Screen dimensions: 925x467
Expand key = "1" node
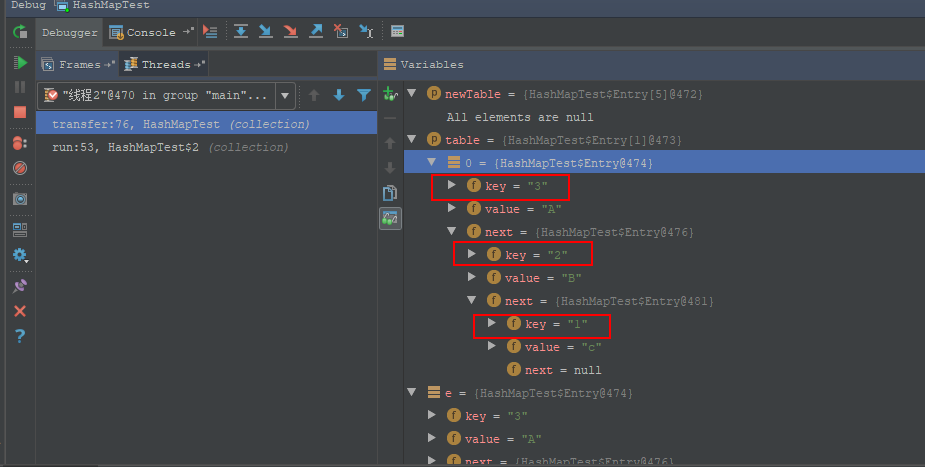491,323
